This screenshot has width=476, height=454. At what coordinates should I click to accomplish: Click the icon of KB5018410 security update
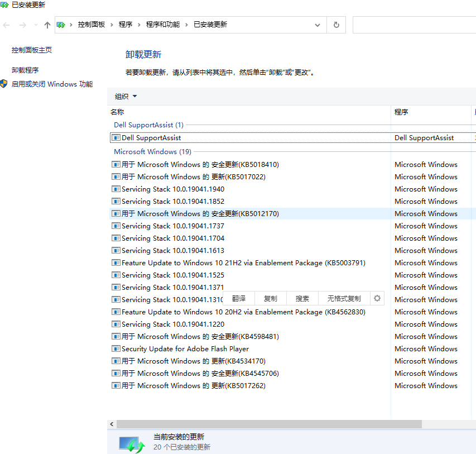[x=116, y=164]
